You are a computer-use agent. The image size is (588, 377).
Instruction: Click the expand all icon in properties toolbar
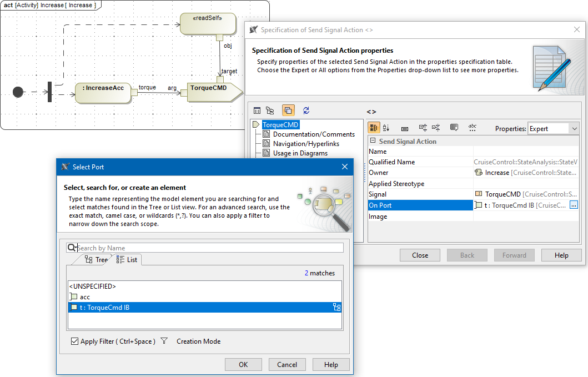click(x=423, y=128)
